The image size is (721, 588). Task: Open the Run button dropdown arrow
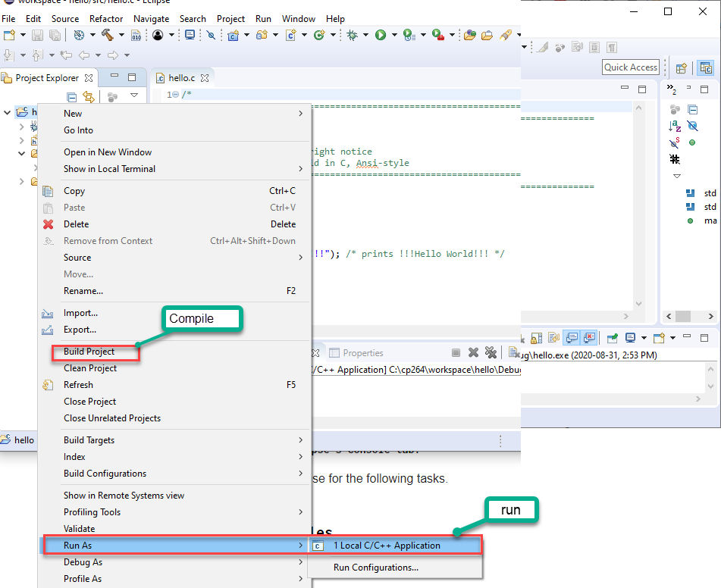click(x=394, y=35)
